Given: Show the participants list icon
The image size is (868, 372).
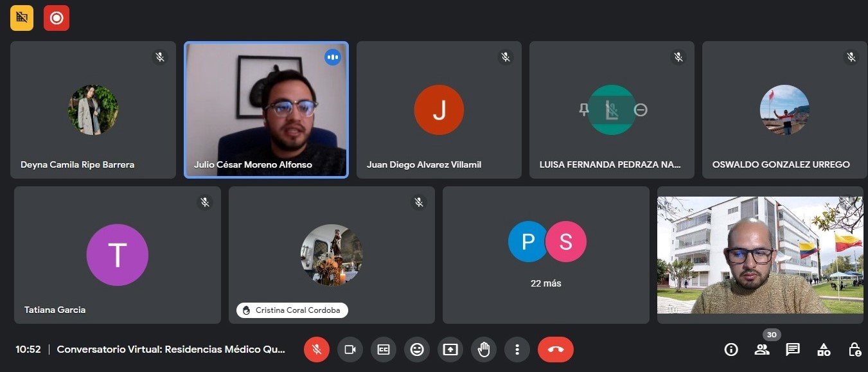Looking at the screenshot, I should tap(762, 350).
